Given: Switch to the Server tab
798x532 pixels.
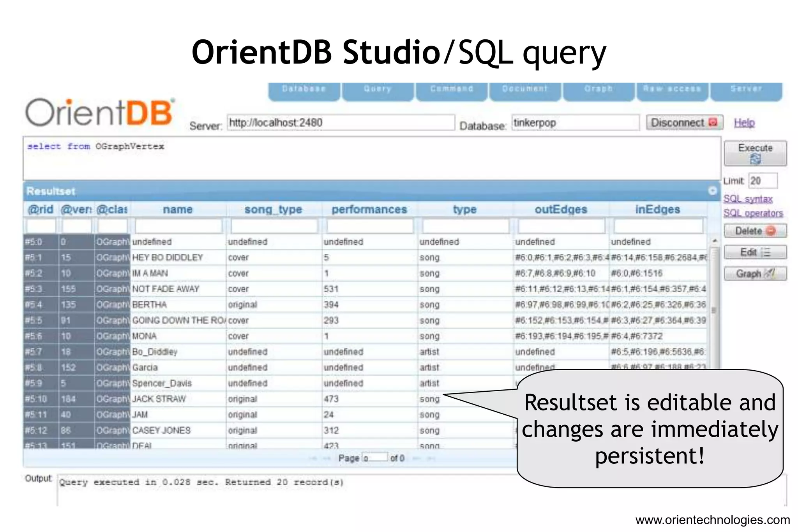Looking at the screenshot, I should (x=746, y=92).
